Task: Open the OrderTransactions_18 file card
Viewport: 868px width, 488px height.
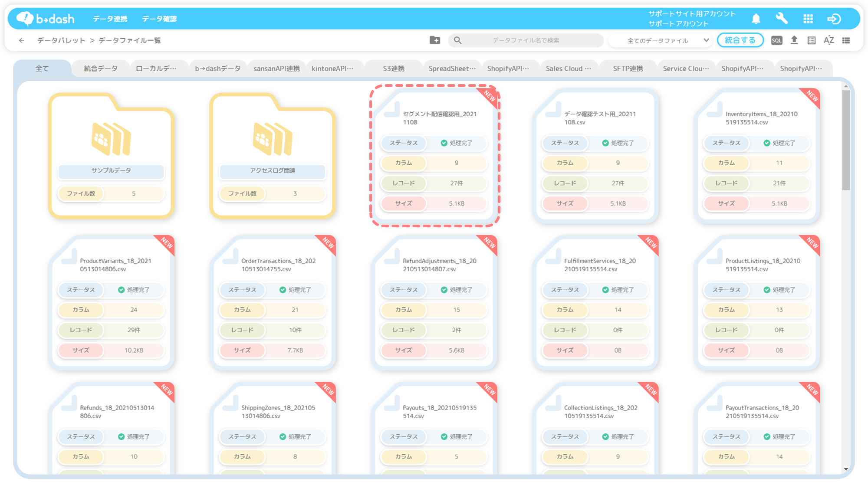Action: pos(273,303)
